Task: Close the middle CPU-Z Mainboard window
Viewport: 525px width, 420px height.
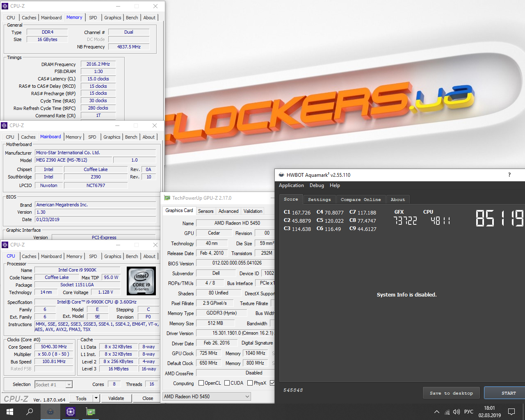Action: [x=155, y=126]
